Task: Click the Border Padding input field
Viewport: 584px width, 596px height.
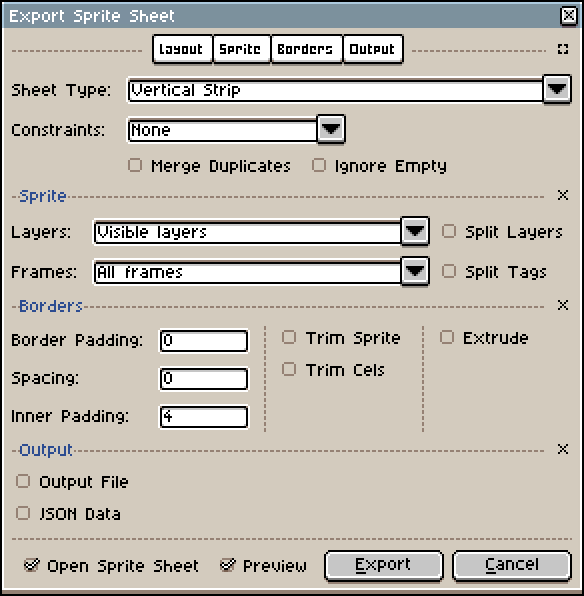Action: coord(204,341)
